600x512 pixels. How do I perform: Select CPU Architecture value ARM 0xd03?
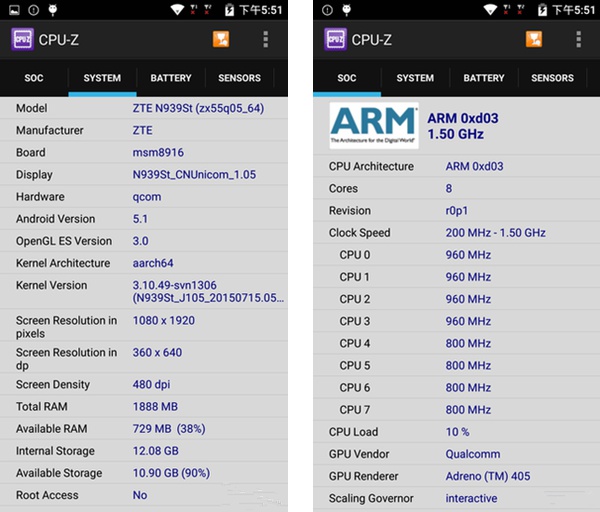pyautogui.click(x=474, y=166)
